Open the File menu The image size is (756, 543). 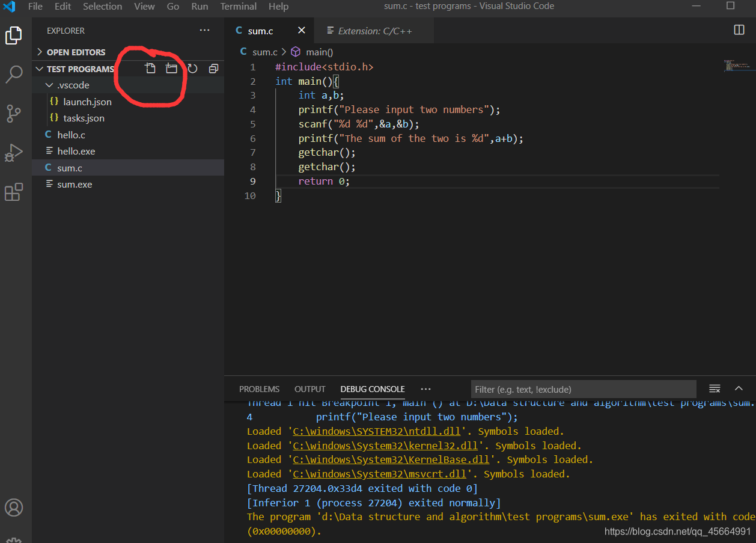[35, 7]
